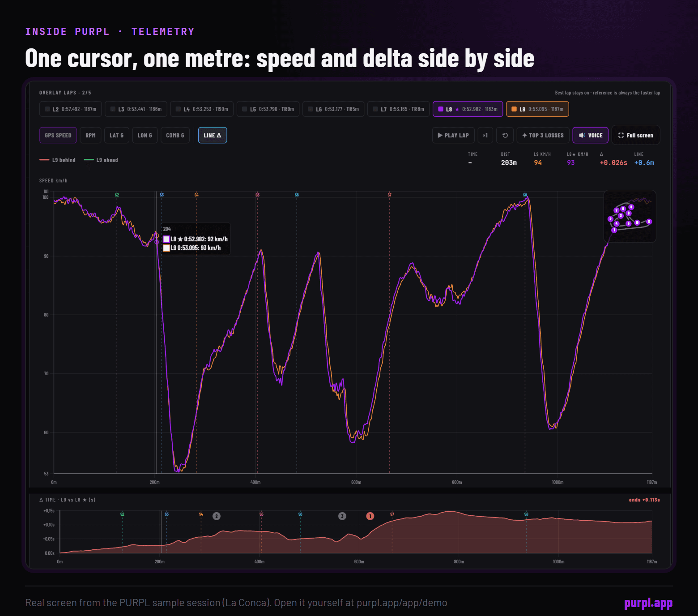
Task: Start playback with PLAY LAP
Action: [453, 135]
